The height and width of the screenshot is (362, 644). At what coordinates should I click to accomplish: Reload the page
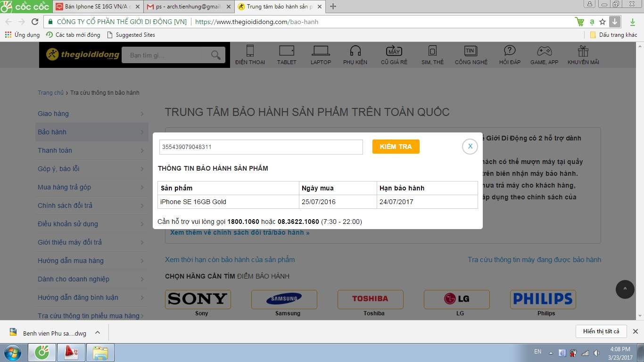point(34,22)
